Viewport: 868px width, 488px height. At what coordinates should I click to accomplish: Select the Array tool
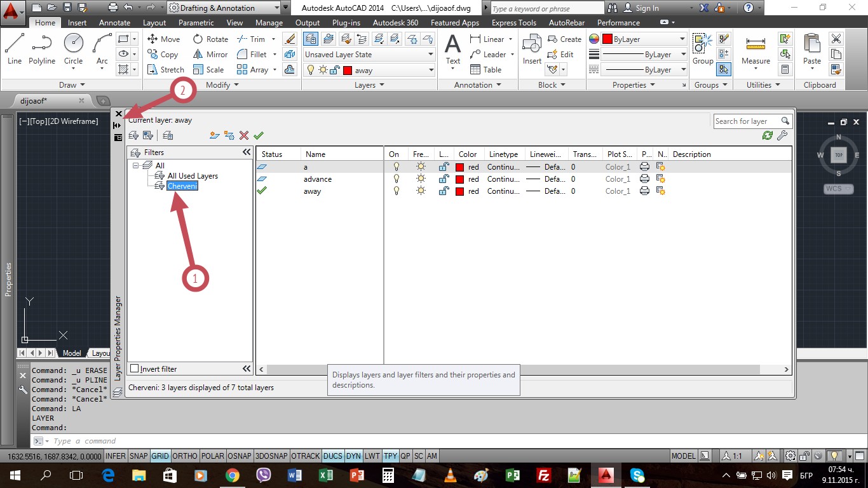point(253,70)
